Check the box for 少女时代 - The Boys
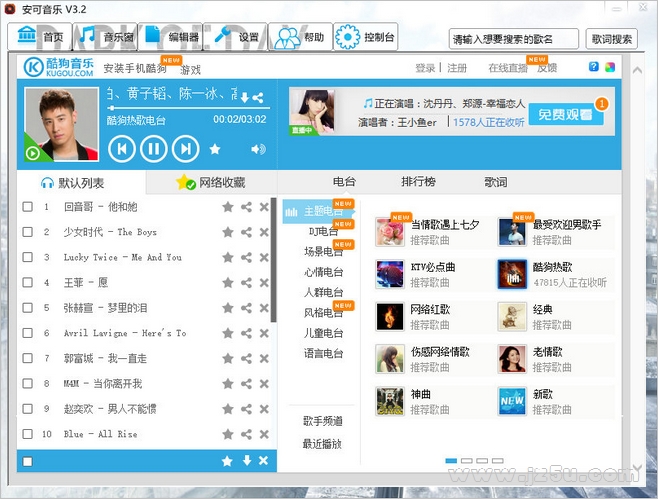Viewport: 658px width, 499px height. click(28, 232)
